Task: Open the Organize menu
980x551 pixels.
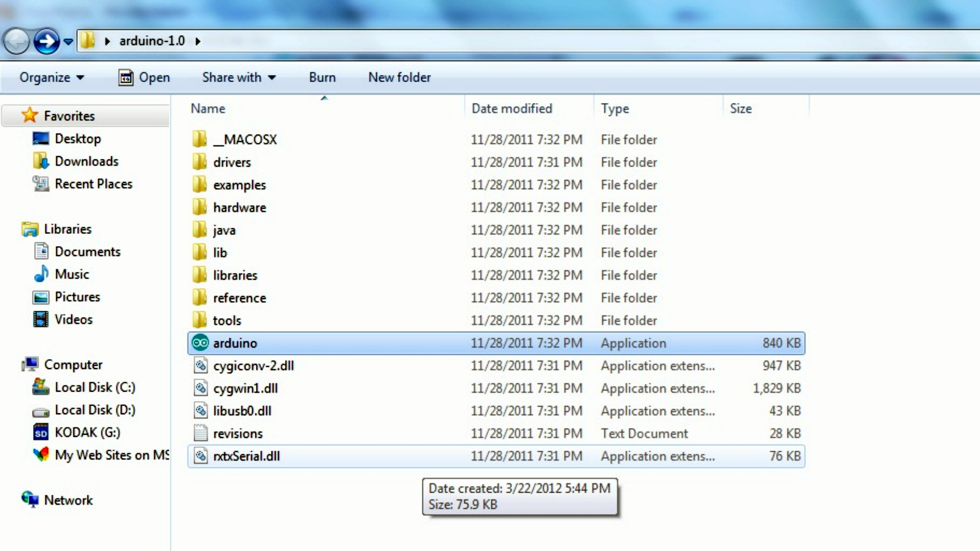Action: (x=52, y=77)
